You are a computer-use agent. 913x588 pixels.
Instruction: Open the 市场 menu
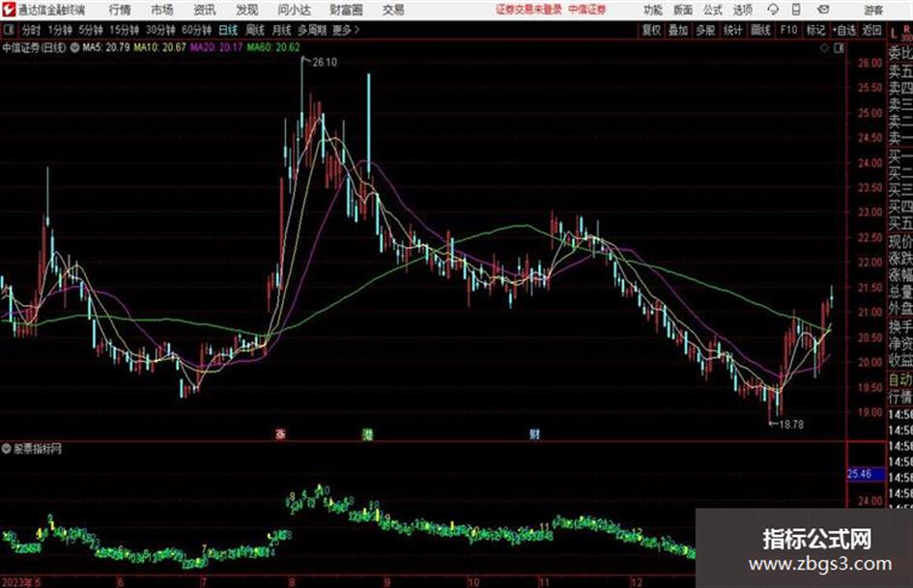coord(162,10)
